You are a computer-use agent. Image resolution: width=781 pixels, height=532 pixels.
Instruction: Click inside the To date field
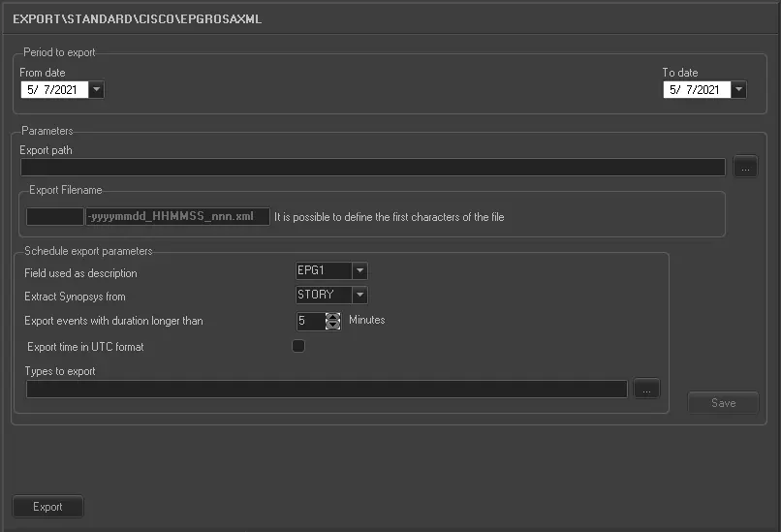696,90
